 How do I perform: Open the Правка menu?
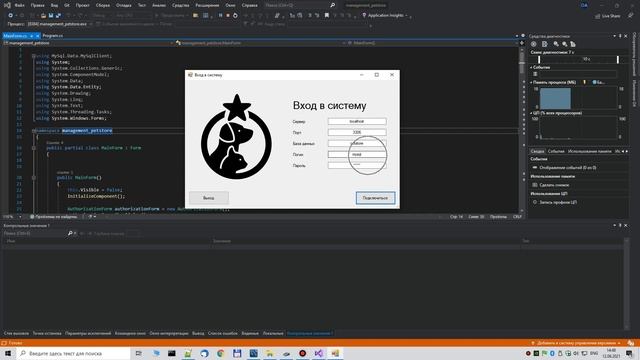pos(37,5)
